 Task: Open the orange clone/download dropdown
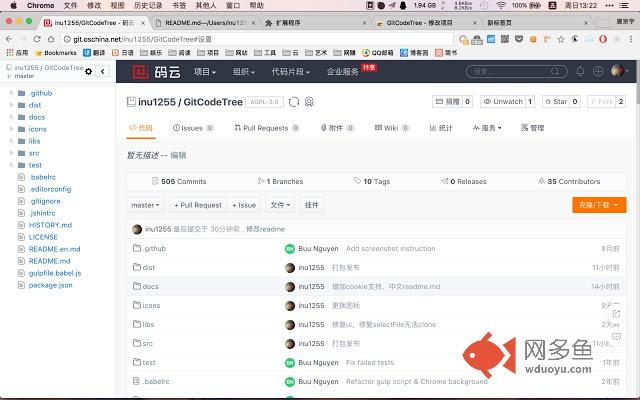tap(600, 205)
